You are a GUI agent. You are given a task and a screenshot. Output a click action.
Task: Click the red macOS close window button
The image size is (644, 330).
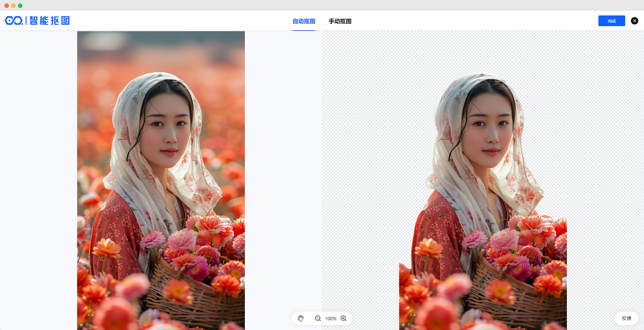click(x=7, y=5)
